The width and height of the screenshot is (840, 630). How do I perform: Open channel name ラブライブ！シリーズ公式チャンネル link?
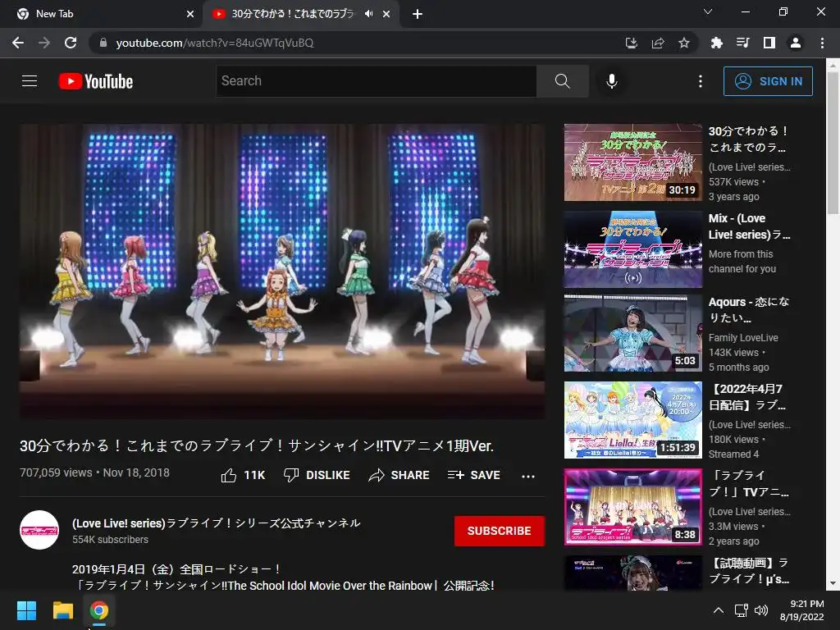point(216,523)
